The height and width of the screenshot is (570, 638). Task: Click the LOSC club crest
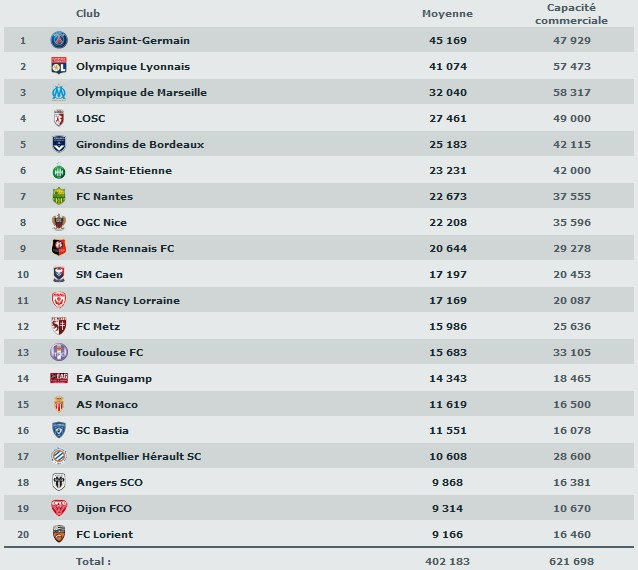click(x=58, y=119)
